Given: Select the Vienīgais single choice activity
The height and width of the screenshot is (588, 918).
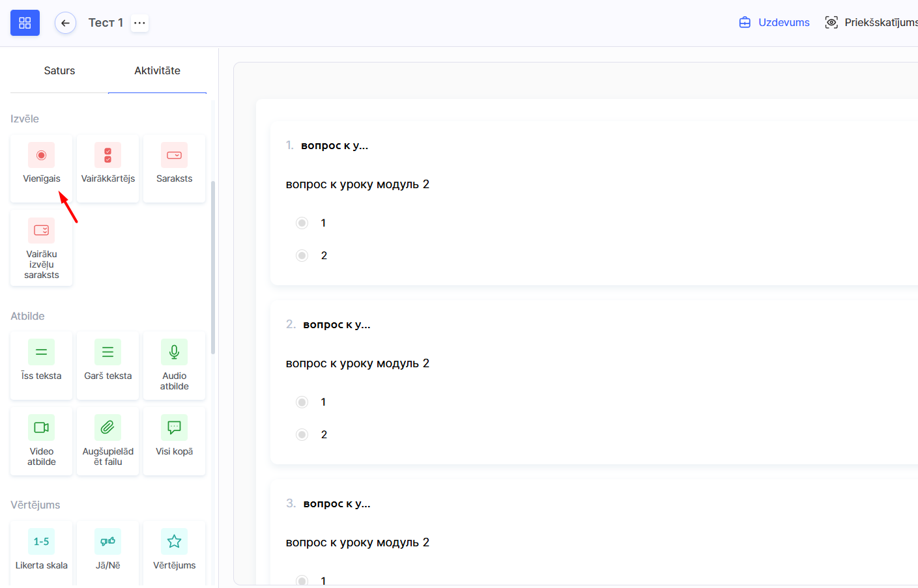Looking at the screenshot, I should (41, 167).
